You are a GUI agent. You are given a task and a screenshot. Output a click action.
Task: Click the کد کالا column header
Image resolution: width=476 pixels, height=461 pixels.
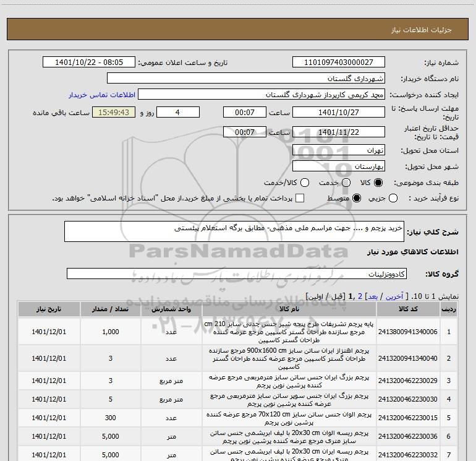(x=408, y=309)
